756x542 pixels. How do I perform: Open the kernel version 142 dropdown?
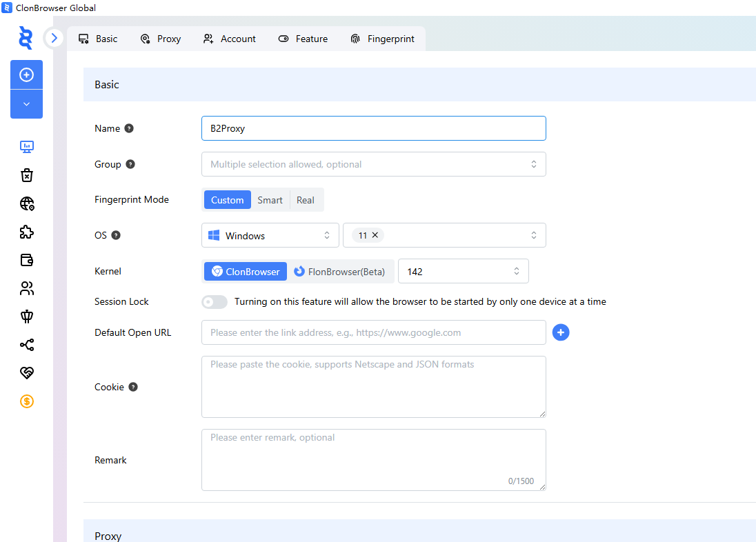coord(463,272)
